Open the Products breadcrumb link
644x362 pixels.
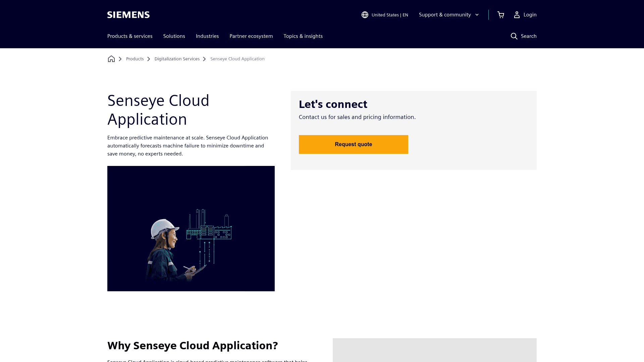tap(135, 59)
